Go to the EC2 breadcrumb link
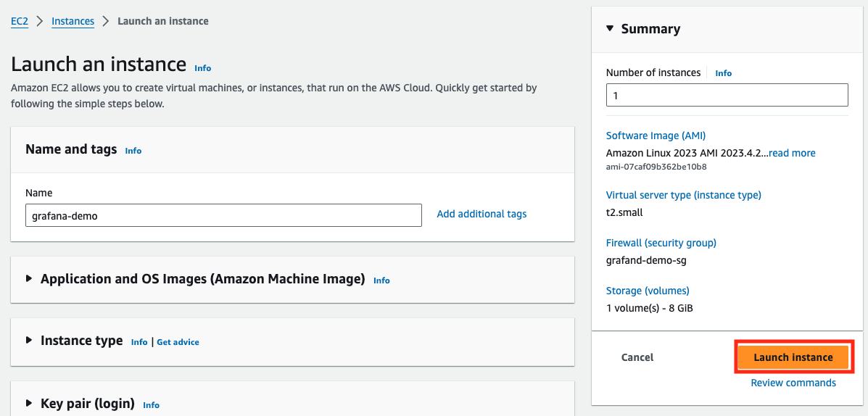The height and width of the screenshot is (416, 868). [x=20, y=22]
